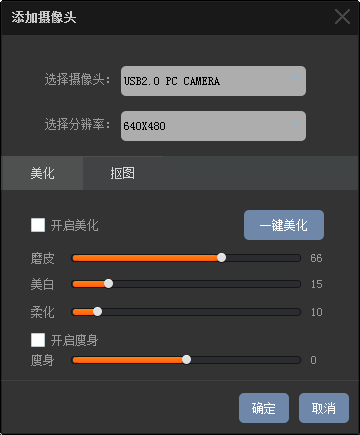This screenshot has width=360, height=435.
Task: Click the 美白 slider handle
Action: click(109, 284)
